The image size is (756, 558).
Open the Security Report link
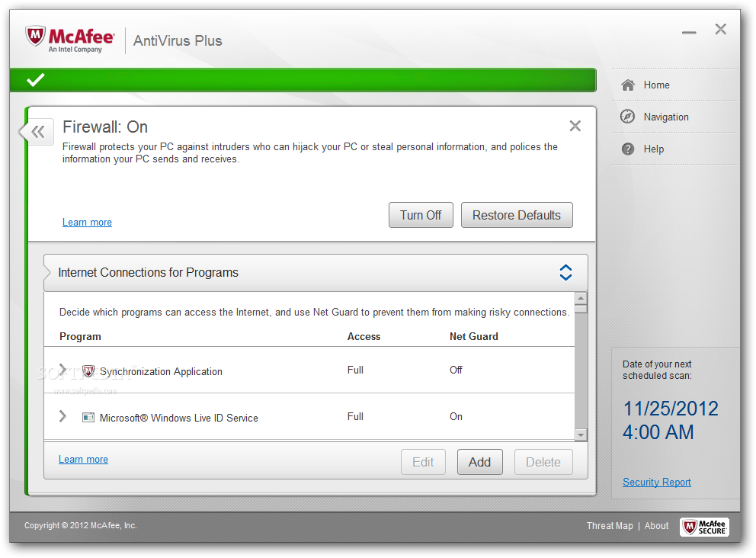(x=657, y=483)
